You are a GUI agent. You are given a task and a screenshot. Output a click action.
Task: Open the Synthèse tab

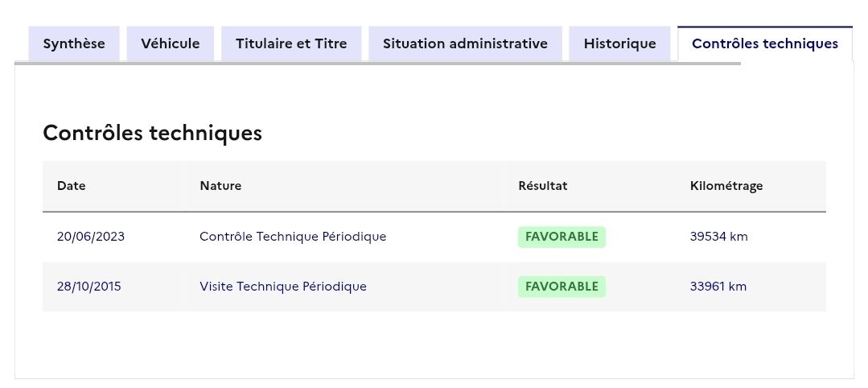click(74, 43)
